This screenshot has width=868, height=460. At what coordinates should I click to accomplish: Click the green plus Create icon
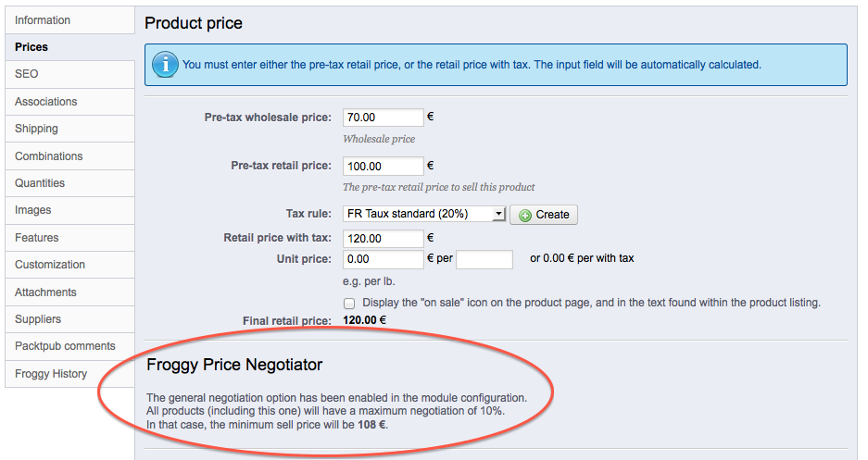coord(525,215)
